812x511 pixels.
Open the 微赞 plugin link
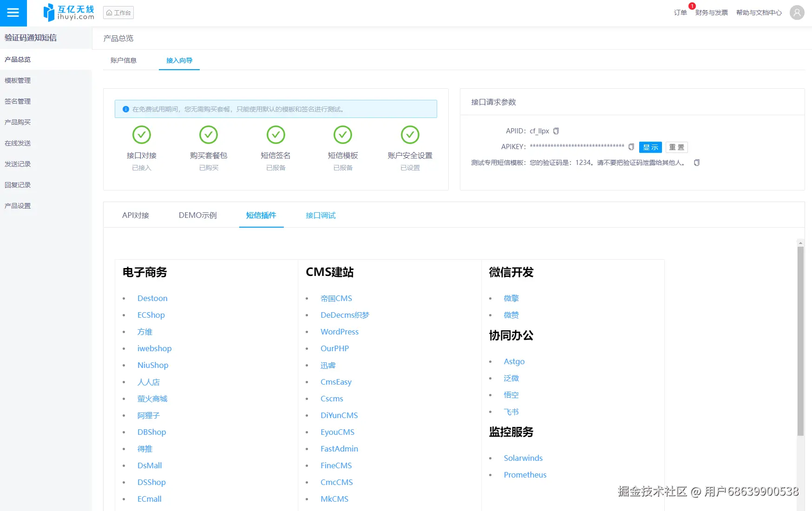[511, 315]
